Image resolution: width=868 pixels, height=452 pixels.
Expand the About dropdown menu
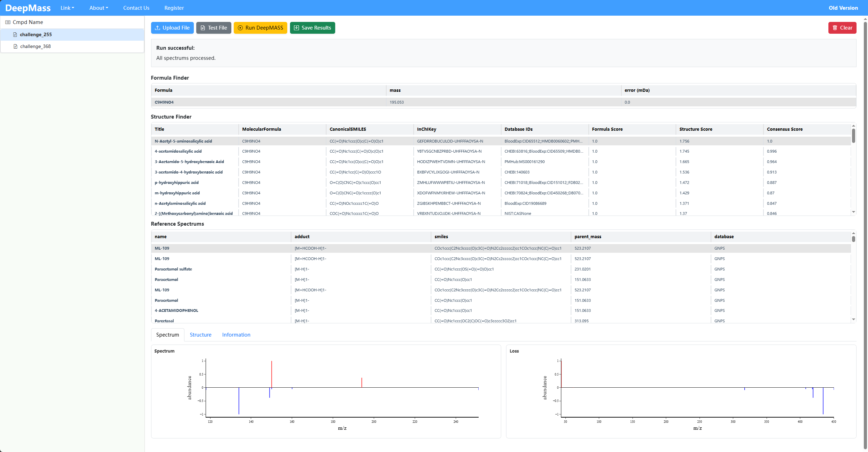[x=99, y=8]
